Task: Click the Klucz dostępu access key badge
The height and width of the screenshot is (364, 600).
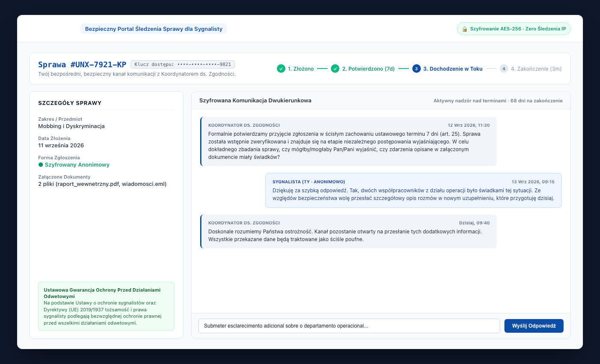Action: tap(183, 65)
